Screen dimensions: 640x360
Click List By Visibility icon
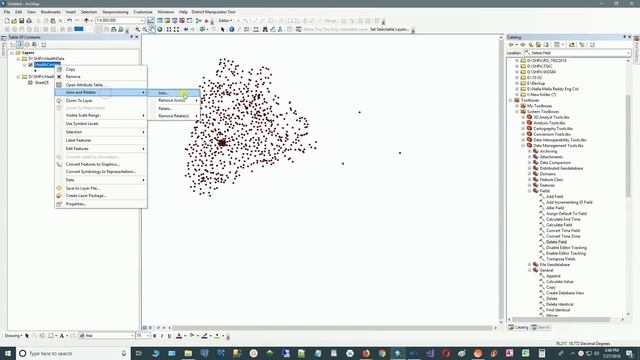tap(27, 44)
